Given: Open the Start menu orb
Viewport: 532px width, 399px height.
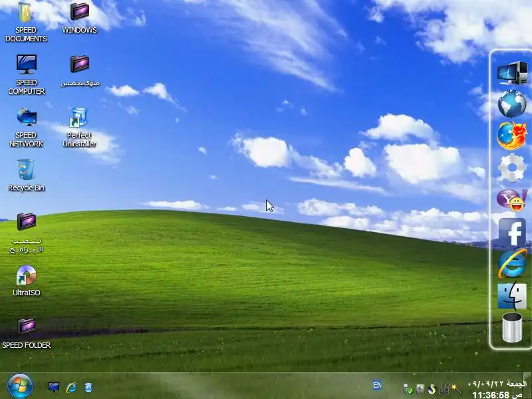Looking at the screenshot, I should coord(20,386).
